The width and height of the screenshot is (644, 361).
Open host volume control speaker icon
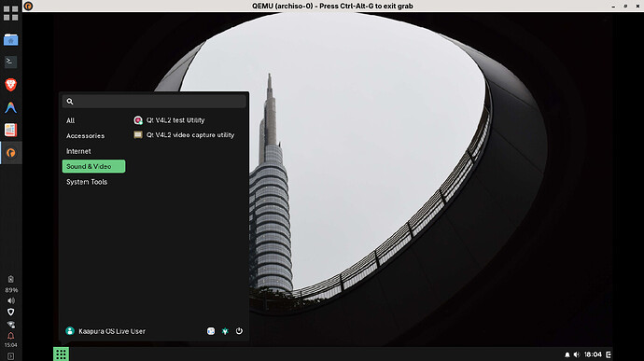click(x=10, y=300)
